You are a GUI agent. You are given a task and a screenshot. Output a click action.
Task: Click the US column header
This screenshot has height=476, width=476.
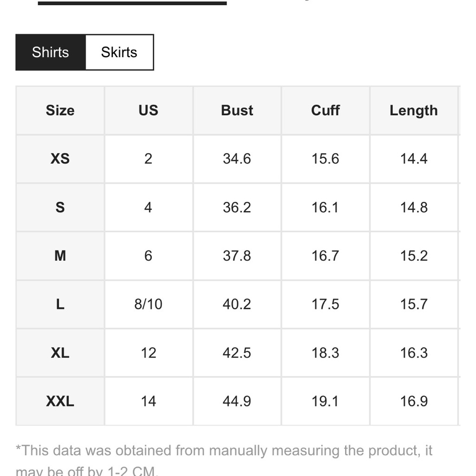[148, 110]
